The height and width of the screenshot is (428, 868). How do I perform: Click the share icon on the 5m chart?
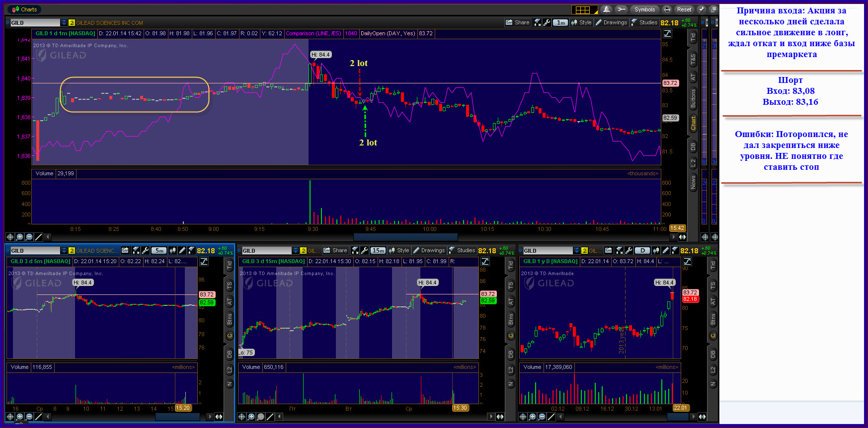coord(125,251)
